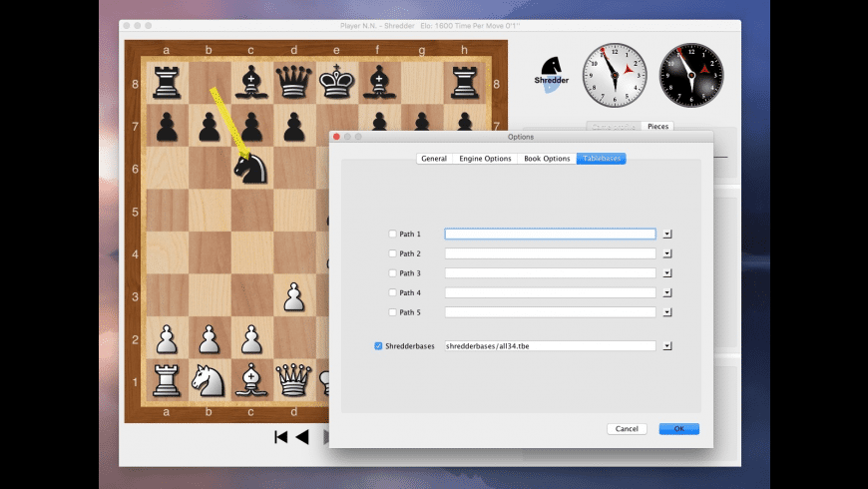Enable the Path 1 checkbox
The height and width of the screenshot is (489, 868).
[392, 234]
